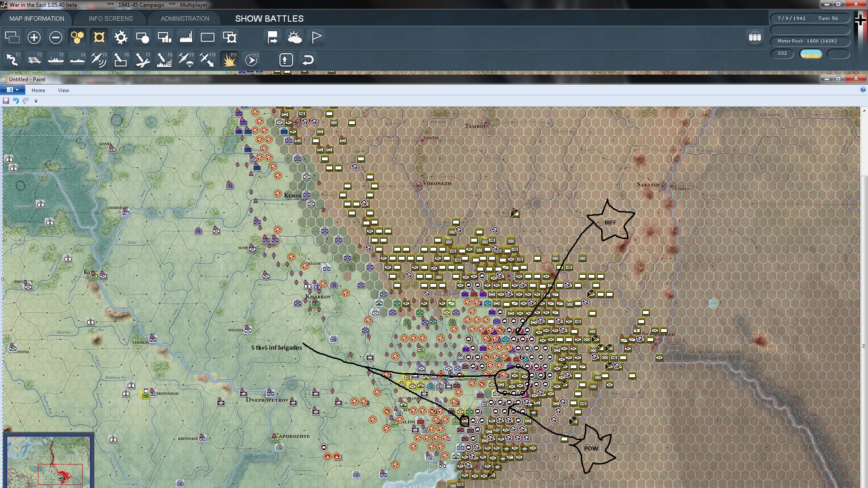Image resolution: width=868 pixels, height=488 pixels.
Task: Click the date and turn display
Action: click(x=810, y=19)
